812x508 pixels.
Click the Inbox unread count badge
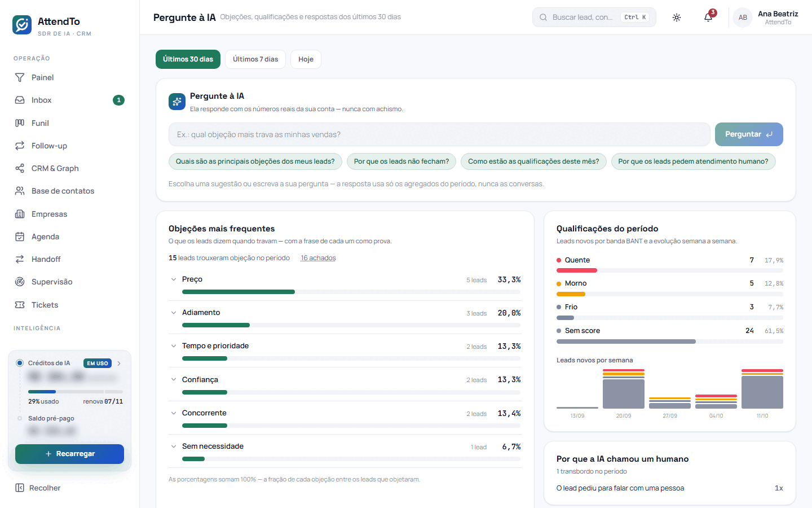118,100
